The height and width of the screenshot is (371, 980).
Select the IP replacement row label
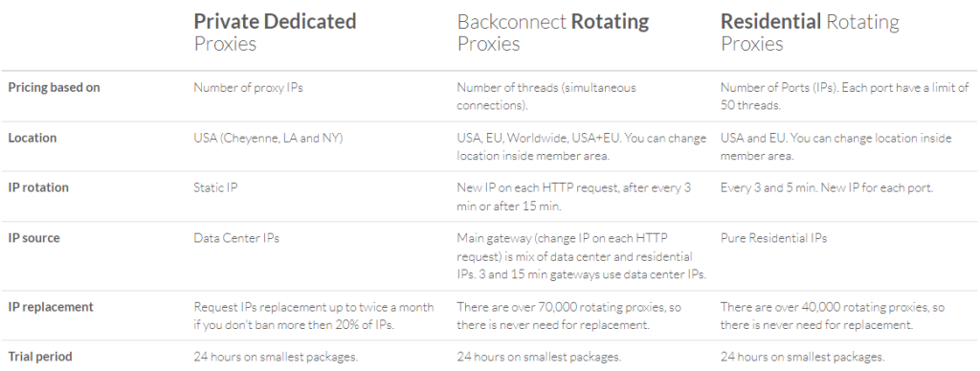tap(51, 307)
